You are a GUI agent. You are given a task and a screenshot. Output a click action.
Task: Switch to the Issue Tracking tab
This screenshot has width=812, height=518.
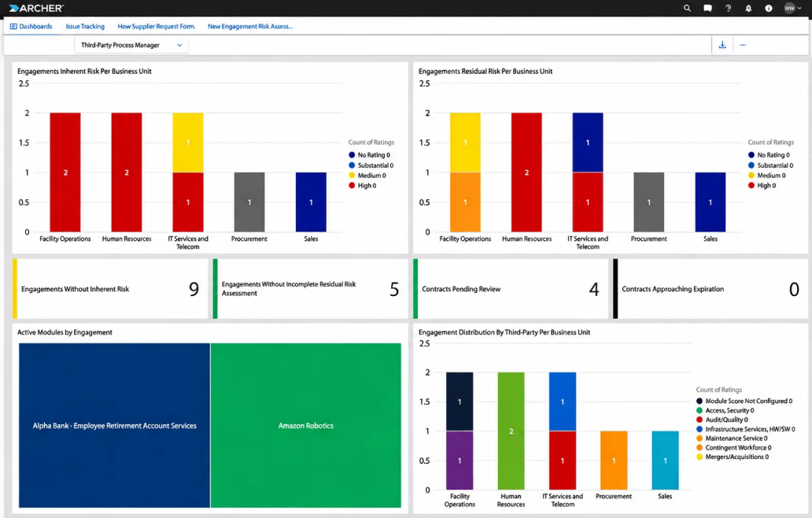(x=85, y=27)
